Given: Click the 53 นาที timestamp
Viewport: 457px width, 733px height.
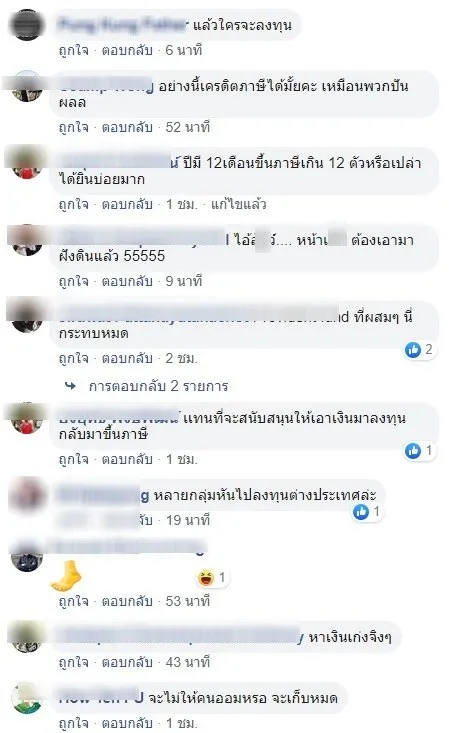Looking at the screenshot, I should tap(188, 601).
